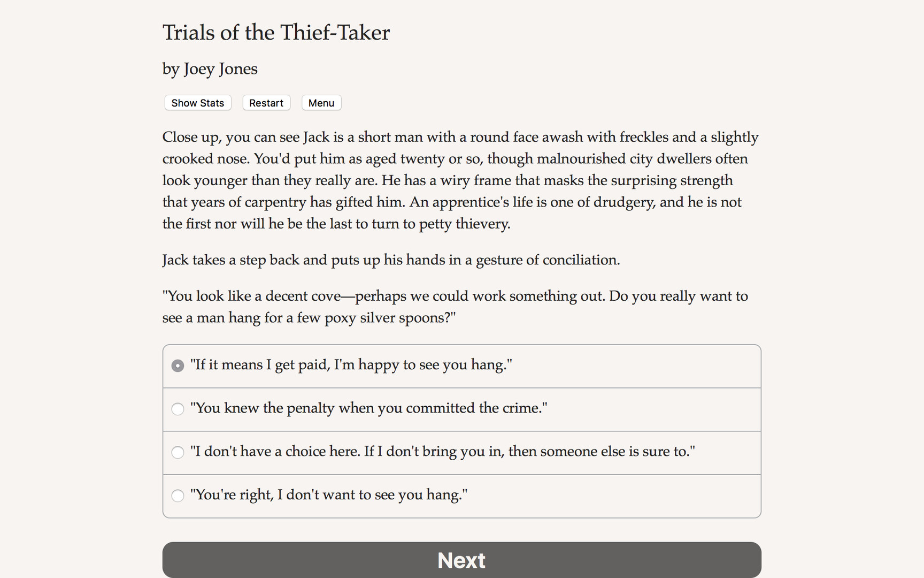Select the second dialogue choice row
The height and width of the screenshot is (578, 924).
coord(461,409)
